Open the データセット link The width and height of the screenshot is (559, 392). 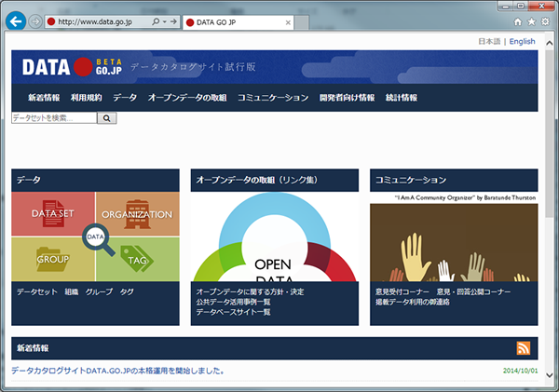click(x=36, y=291)
